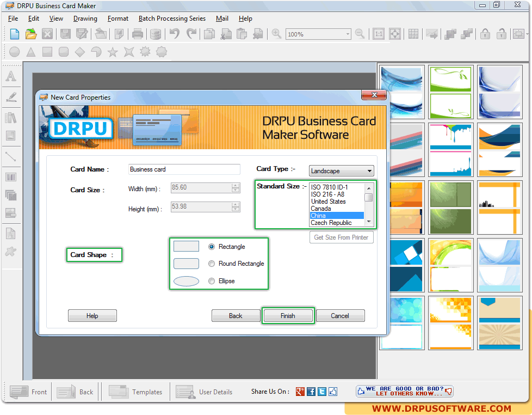
Task: Click the Back button in dialog
Action: click(236, 315)
